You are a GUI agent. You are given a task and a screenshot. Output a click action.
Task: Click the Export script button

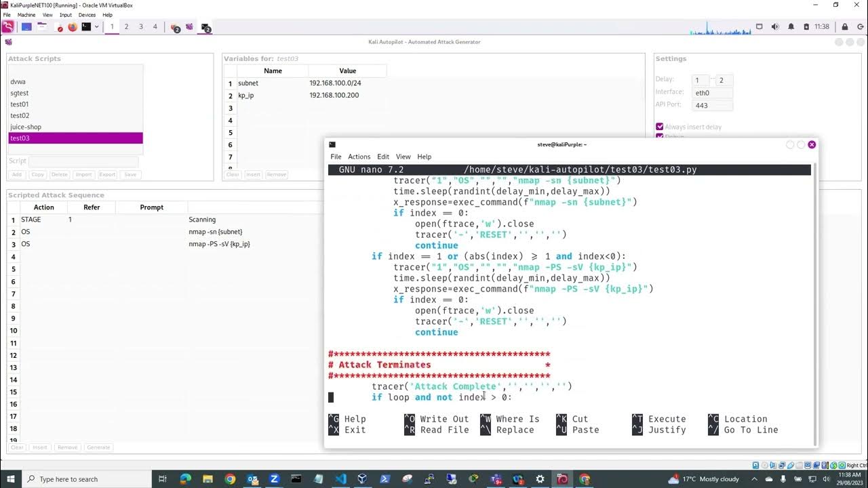107,174
